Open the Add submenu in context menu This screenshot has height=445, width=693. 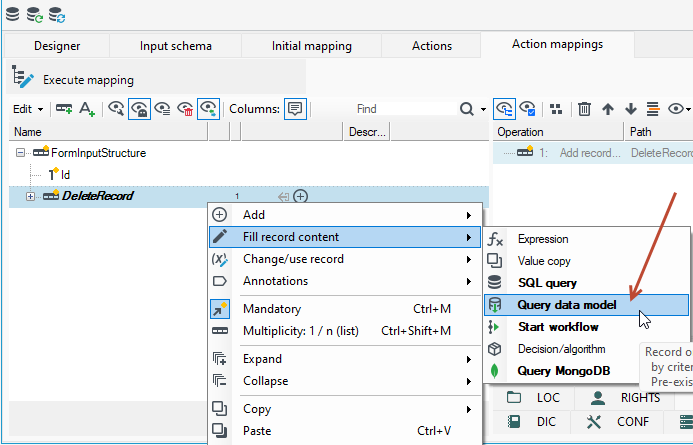[345, 215]
